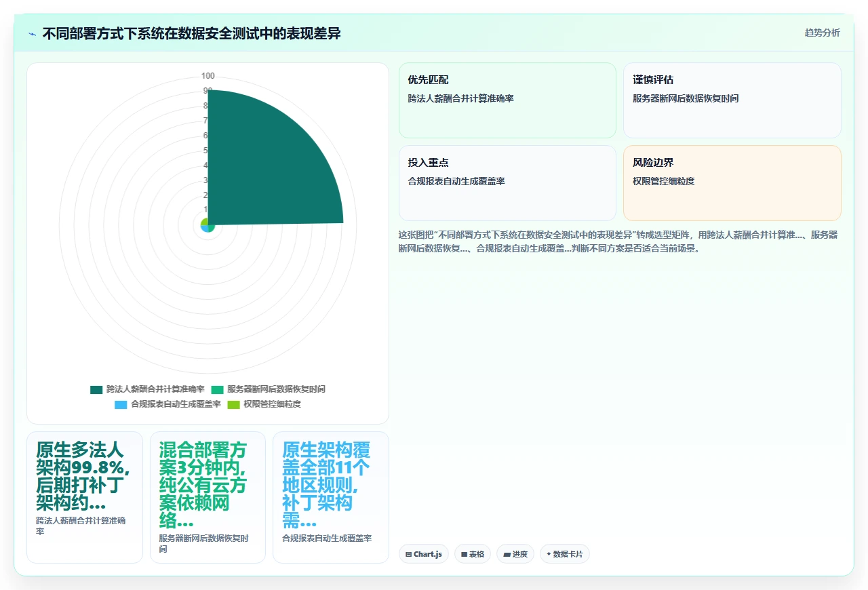This screenshot has width=868, height=590.
Task: Open the 优先匹配 card
Action: (x=507, y=100)
